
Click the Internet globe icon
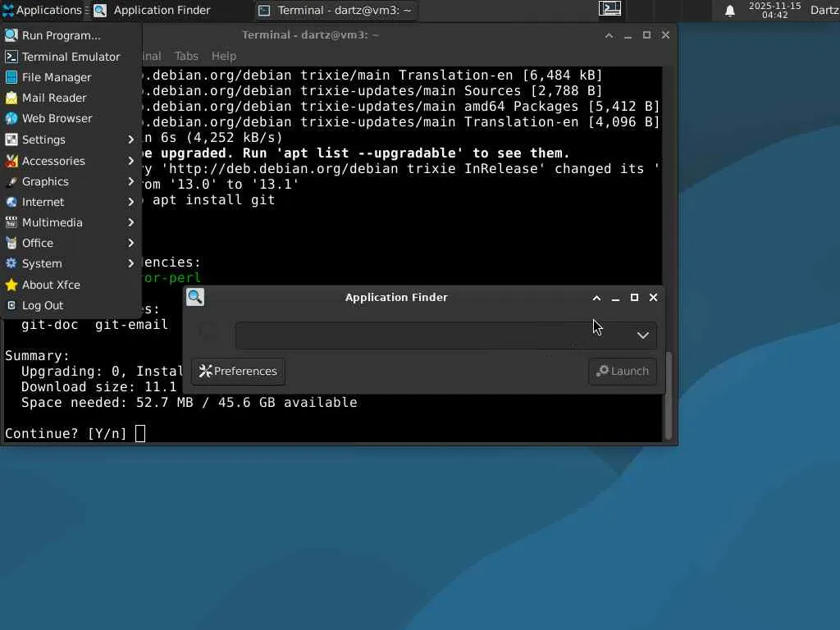(x=11, y=202)
